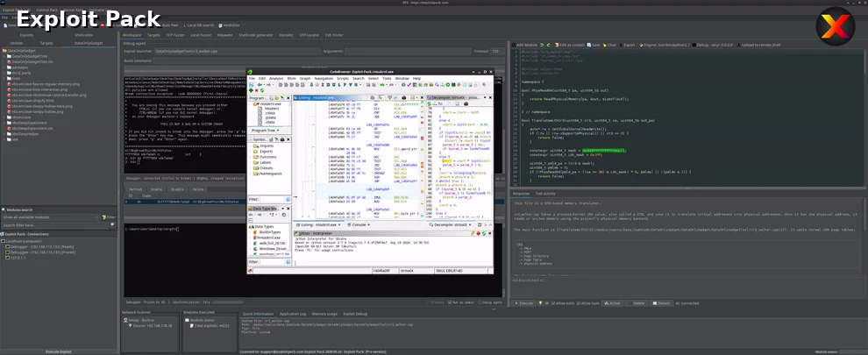Expand the DataOnlyGadgetTool folder
868x355 pixels.
4,56
